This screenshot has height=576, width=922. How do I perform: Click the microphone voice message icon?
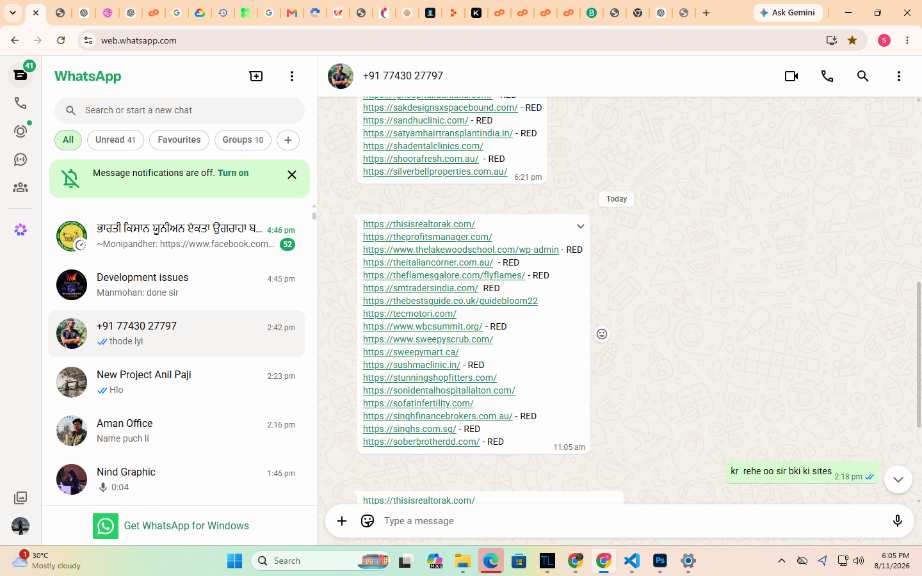pyautogui.click(x=897, y=521)
